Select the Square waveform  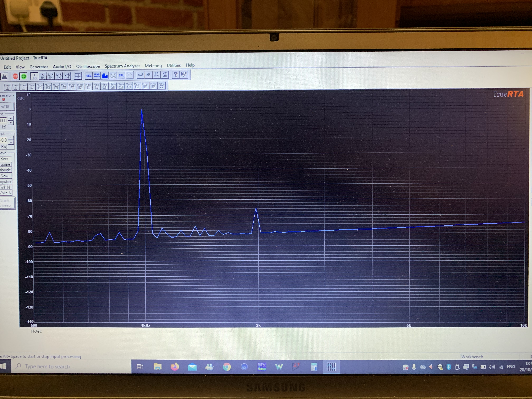6,164
